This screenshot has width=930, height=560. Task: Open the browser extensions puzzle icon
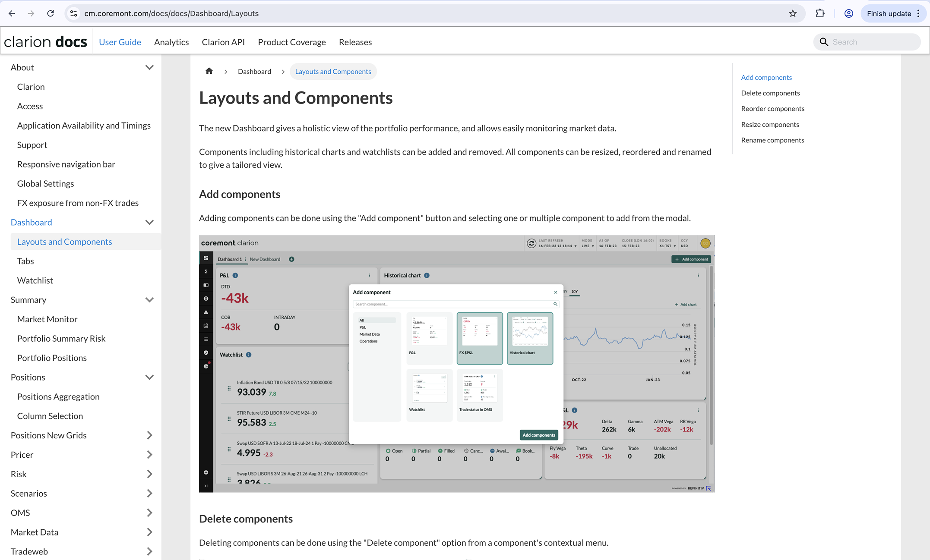[820, 13]
